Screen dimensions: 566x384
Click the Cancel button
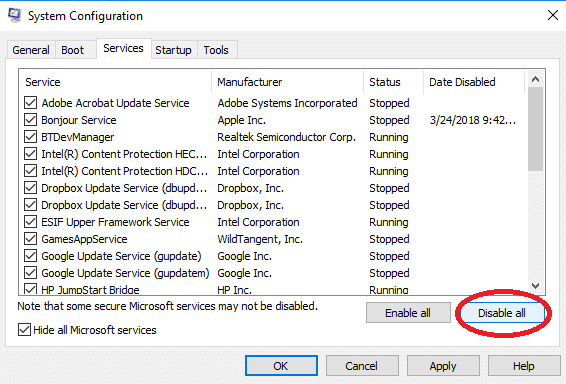point(362,366)
